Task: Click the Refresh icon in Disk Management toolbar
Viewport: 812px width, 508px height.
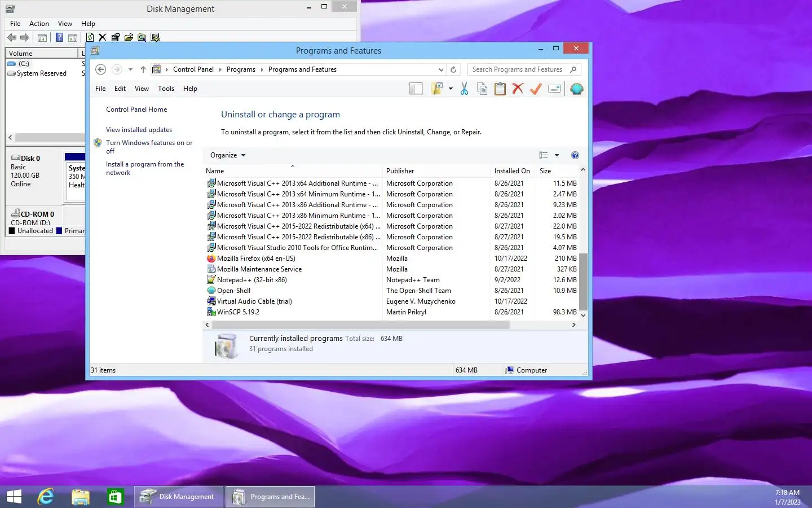Action: click(x=90, y=37)
